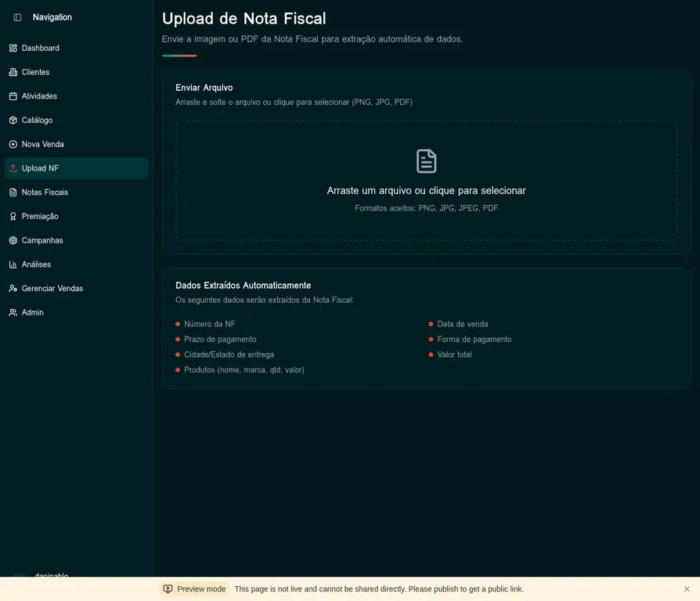Click the Preview mode badge
The width and height of the screenshot is (700, 601).
[194, 589]
